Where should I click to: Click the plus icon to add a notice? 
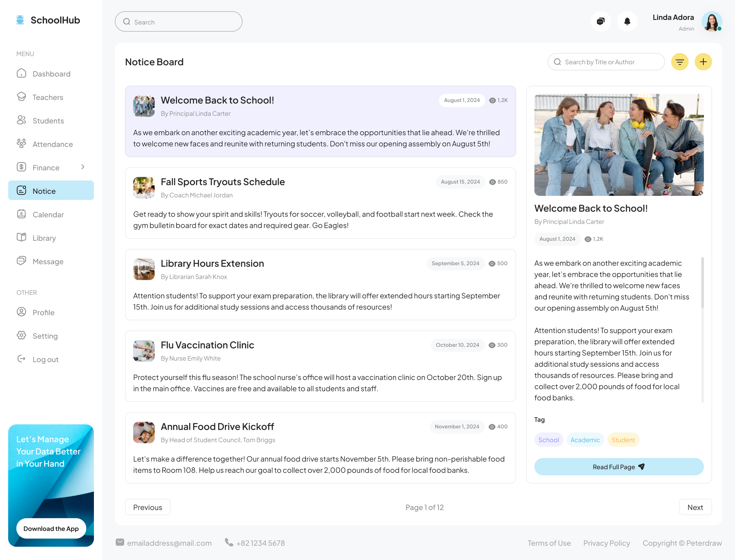click(703, 62)
